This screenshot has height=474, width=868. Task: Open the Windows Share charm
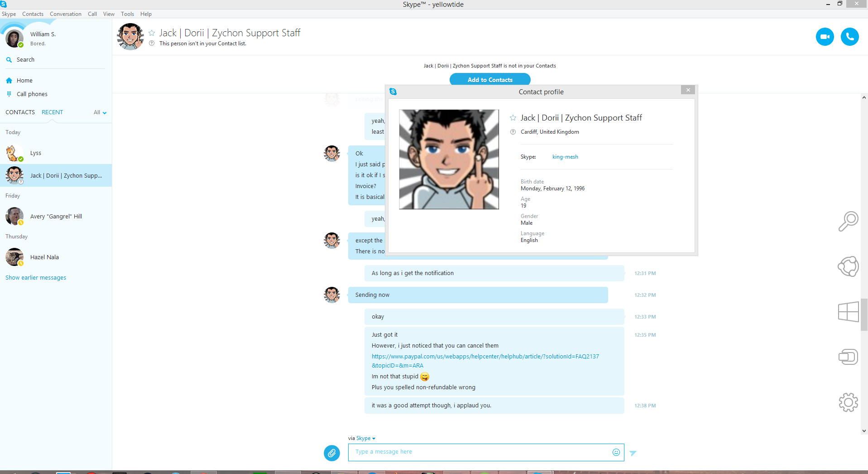pos(848,266)
